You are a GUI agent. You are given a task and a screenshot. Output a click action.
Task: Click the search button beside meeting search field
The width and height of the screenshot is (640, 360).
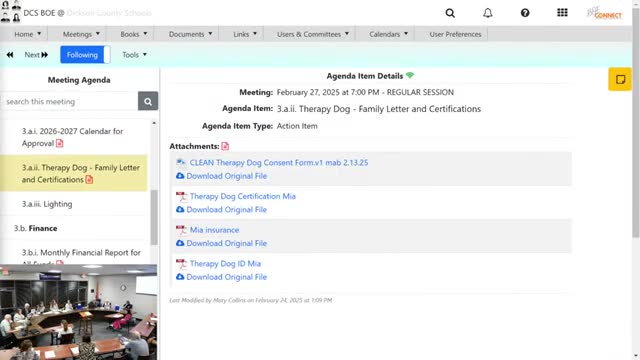click(148, 101)
